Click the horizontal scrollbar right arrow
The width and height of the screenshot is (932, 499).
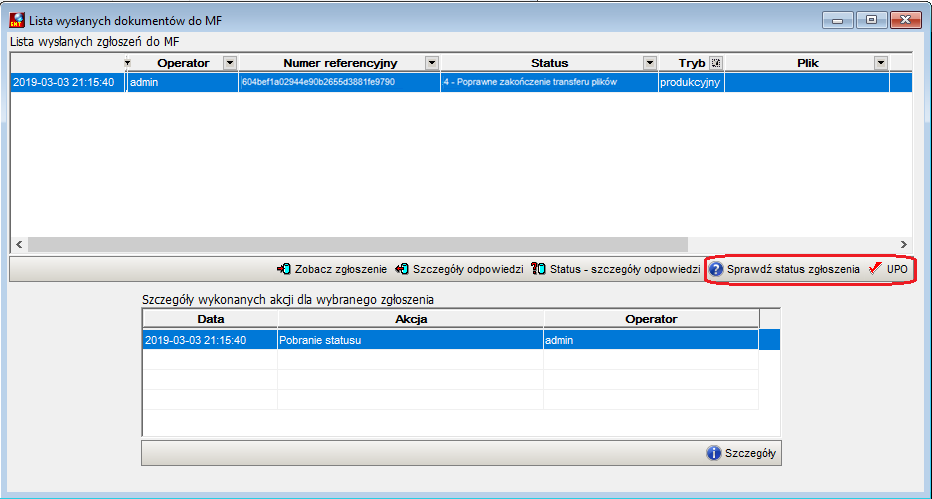point(903,244)
